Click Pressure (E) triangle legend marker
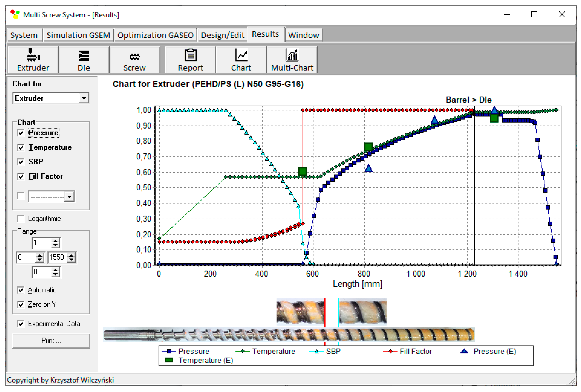This screenshot has height=392, width=581. click(464, 351)
